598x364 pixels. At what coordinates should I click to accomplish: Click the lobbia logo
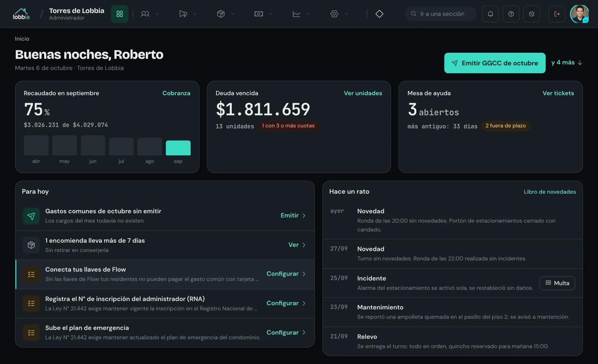pyautogui.click(x=21, y=14)
